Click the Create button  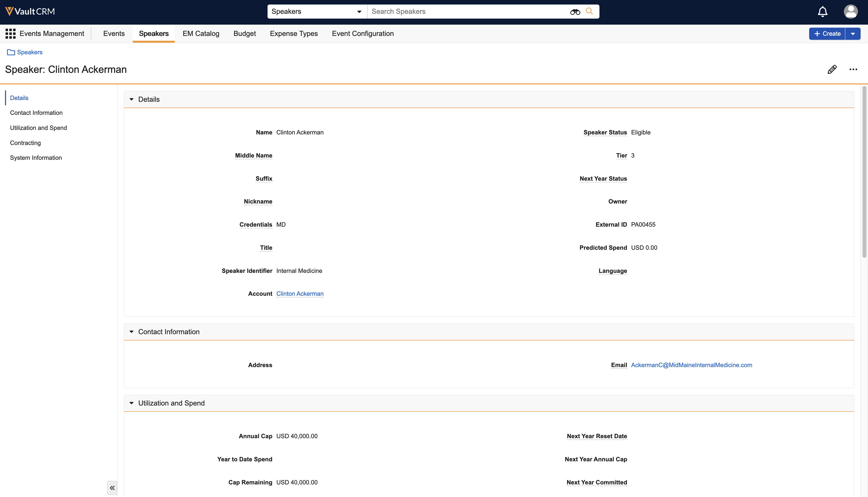pyautogui.click(x=827, y=34)
